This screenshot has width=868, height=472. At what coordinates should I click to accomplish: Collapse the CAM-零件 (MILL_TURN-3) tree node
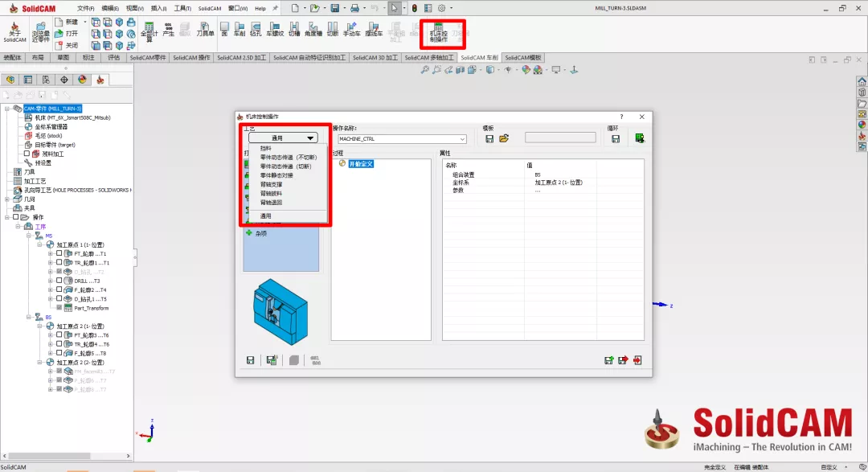click(7, 109)
